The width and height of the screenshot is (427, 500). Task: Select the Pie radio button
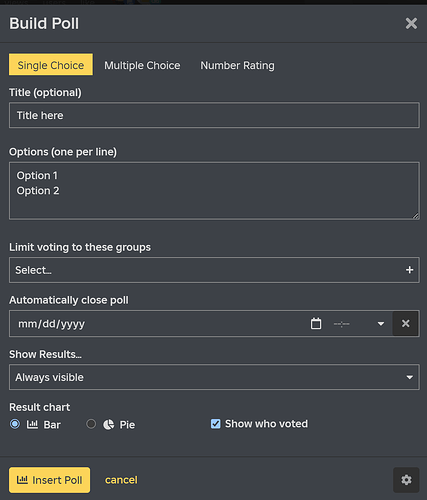91,424
